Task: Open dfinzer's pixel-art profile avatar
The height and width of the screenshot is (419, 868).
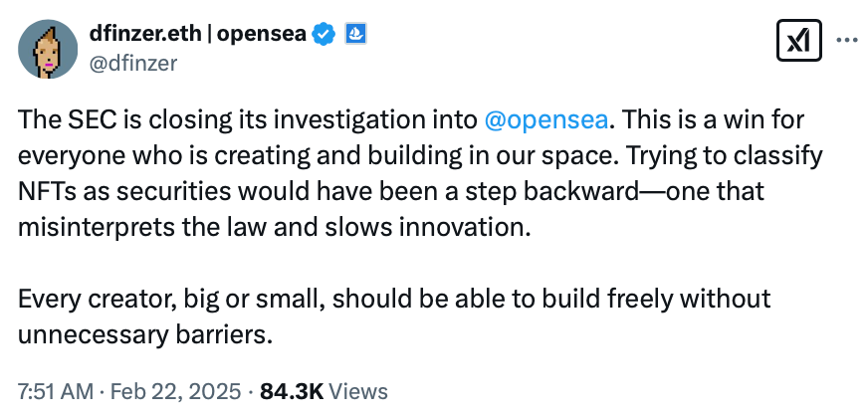Action: pos(49,49)
